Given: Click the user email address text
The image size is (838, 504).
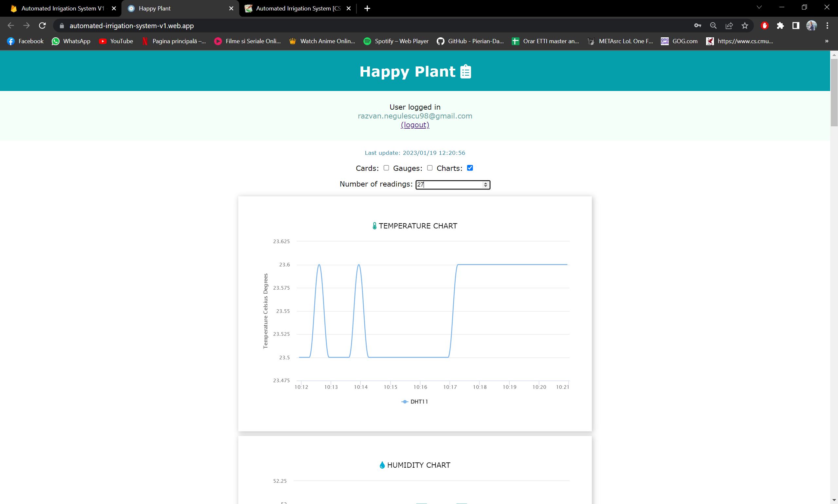Looking at the screenshot, I should click(415, 116).
